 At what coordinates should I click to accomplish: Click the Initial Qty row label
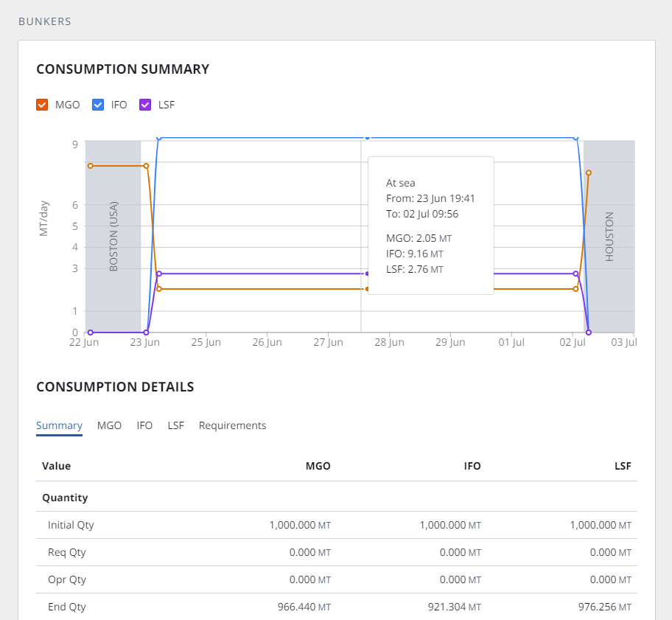pos(71,525)
